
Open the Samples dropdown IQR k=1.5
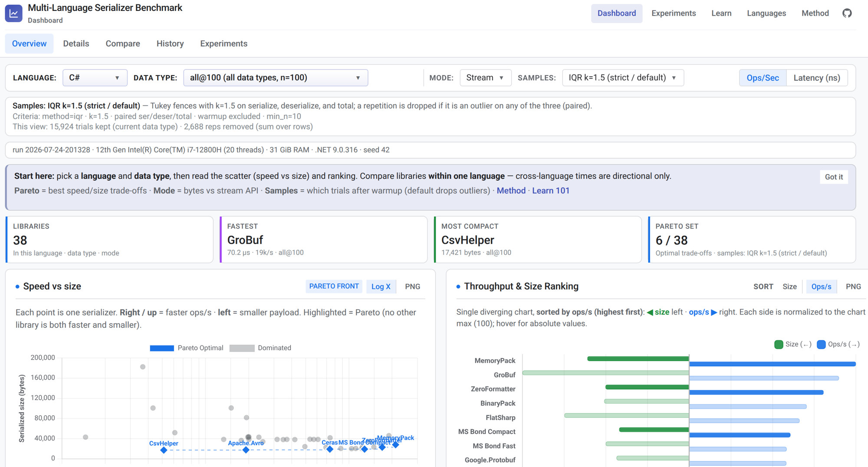click(x=623, y=78)
